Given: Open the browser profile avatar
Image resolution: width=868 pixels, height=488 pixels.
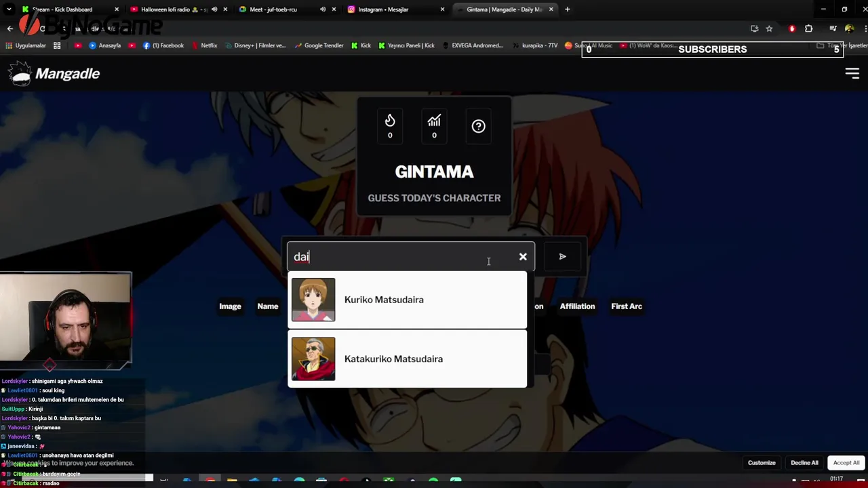Looking at the screenshot, I should coord(848,28).
